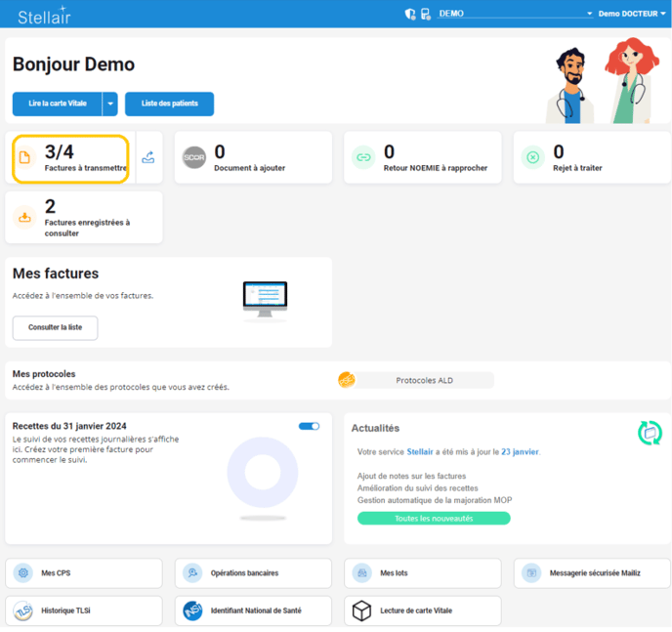The width and height of the screenshot is (672, 632).
Task: Open the Protocoles ALD entry
Action: click(423, 380)
